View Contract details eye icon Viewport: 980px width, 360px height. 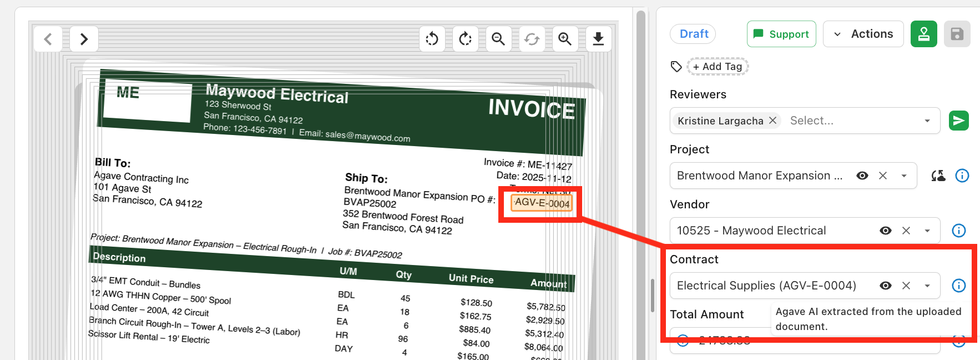886,286
